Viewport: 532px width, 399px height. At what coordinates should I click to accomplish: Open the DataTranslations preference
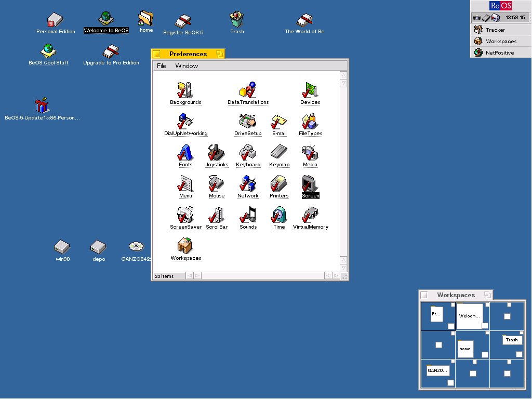[248, 90]
